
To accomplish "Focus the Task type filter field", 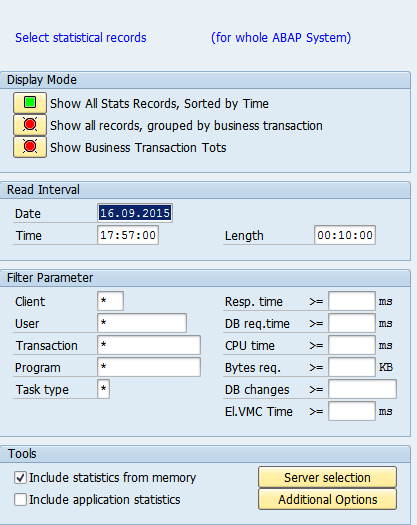I will pyautogui.click(x=103, y=389).
